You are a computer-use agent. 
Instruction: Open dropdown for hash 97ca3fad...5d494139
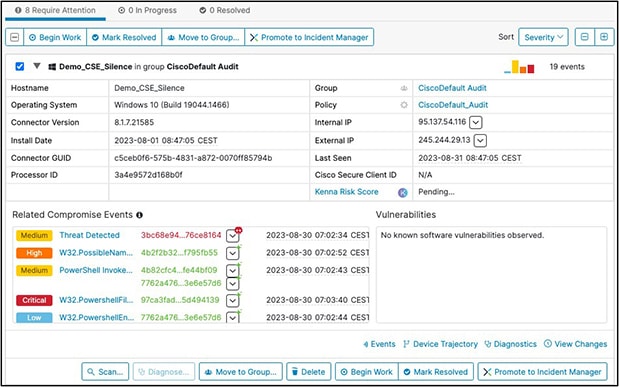pos(233,301)
